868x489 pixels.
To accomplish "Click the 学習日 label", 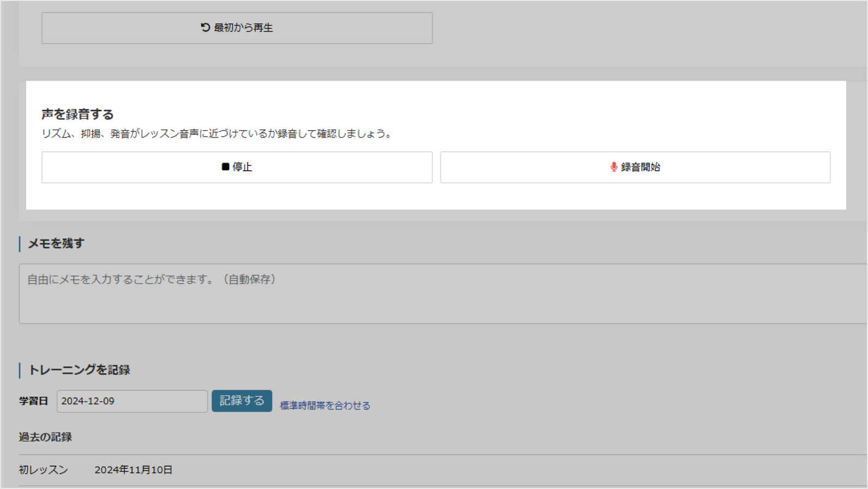I will [34, 401].
